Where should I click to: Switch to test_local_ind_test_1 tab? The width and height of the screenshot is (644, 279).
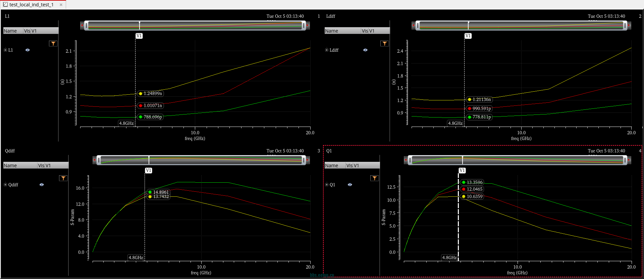32,5
